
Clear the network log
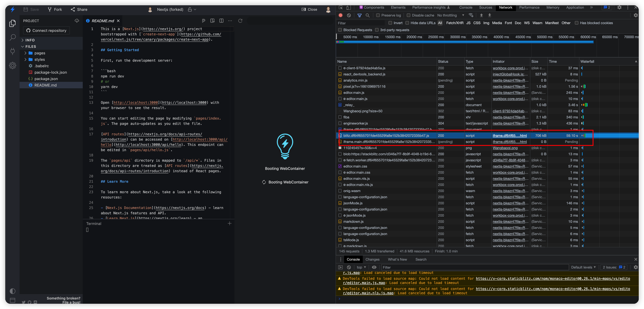pos(349,15)
